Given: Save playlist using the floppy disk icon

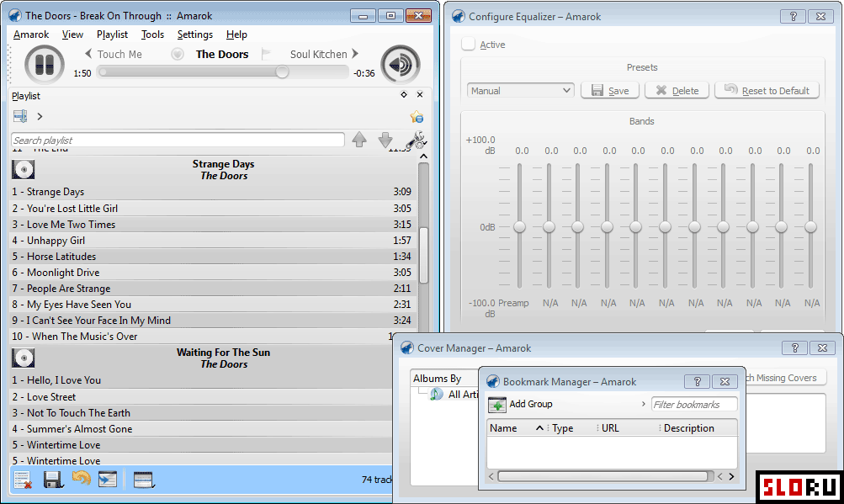Looking at the screenshot, I should coord(53,480).
